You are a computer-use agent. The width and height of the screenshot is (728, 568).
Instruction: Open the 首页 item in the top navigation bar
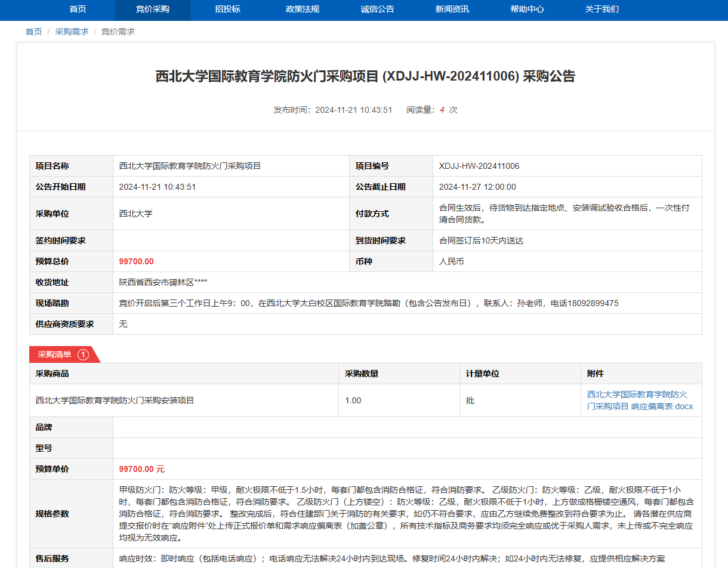point(78,9)
